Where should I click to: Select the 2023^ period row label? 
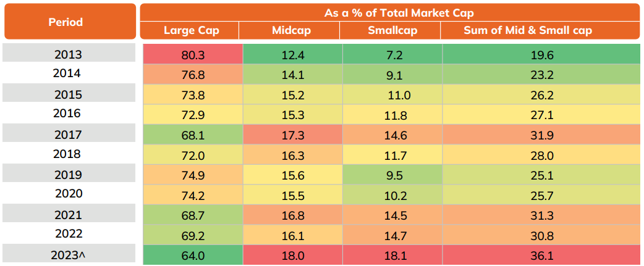[x=68, y=254]
